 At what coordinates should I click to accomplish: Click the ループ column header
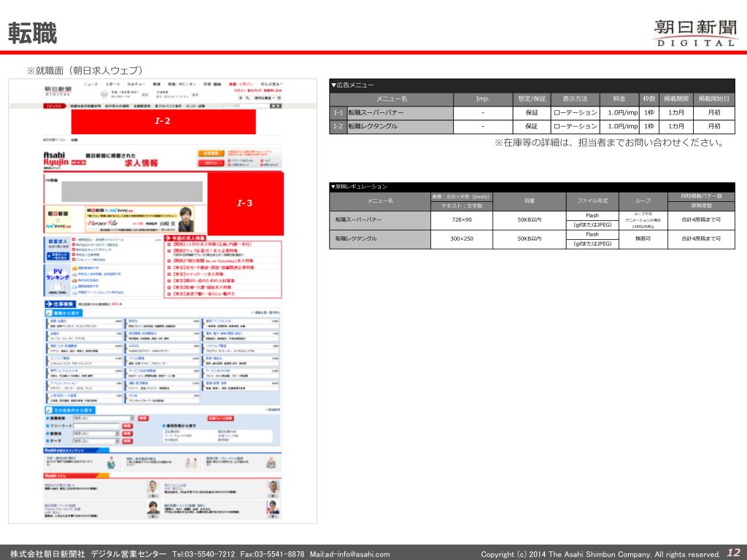[x=643, y=201]
